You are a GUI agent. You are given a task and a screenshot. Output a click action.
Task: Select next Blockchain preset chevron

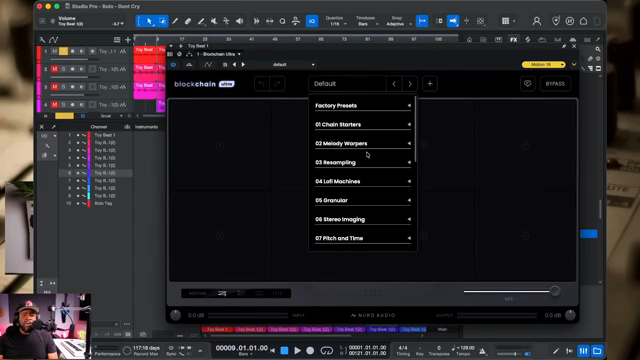[x=410, y=84]
